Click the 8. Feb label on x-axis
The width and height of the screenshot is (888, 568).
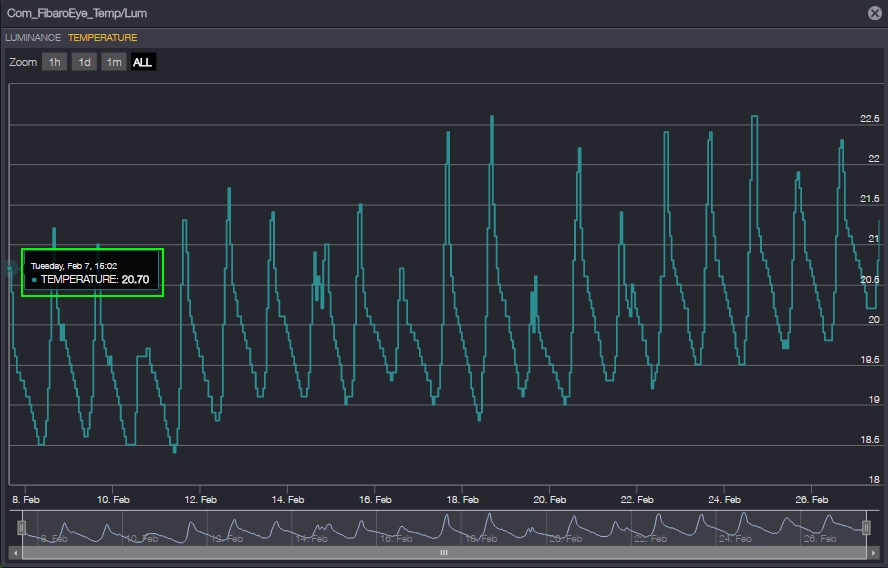(x=26, y=499)
